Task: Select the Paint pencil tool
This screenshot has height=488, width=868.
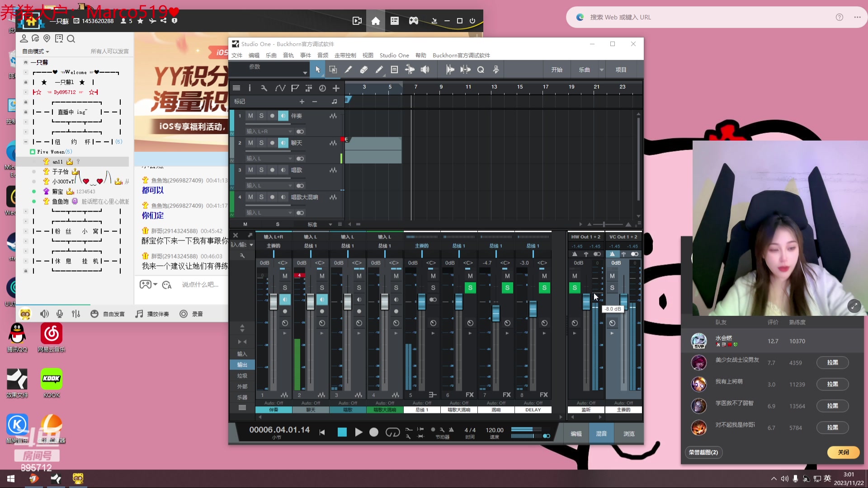Action: (379, 70)
